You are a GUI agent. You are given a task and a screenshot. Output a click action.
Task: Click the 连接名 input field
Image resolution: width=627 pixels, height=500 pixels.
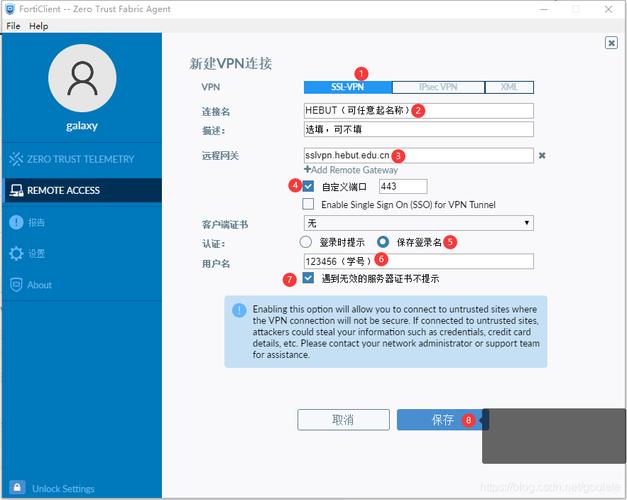[x=419, y=110]
